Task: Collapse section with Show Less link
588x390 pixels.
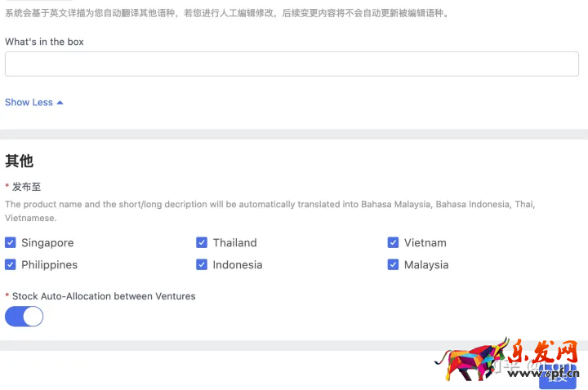Action: 29,102
